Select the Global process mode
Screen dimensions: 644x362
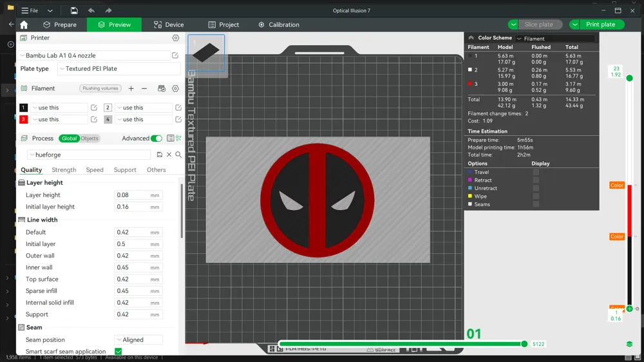click(69, 138)
